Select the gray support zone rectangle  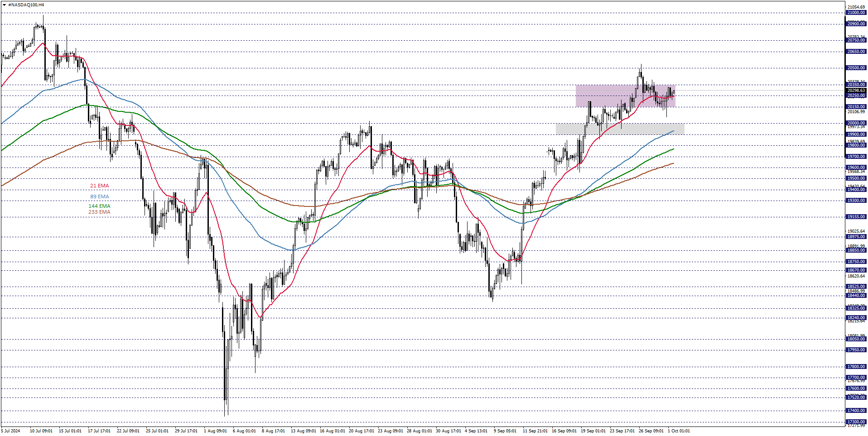tap(620, 129)
